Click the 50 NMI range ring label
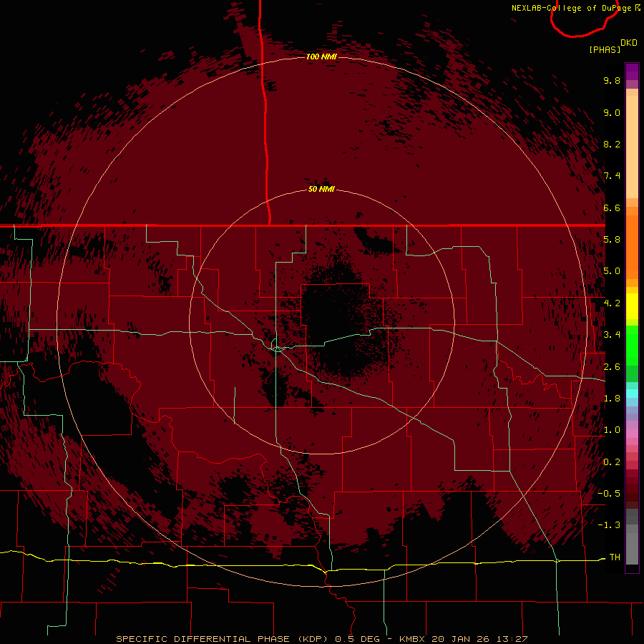Viewport: 644px width, 644px height. [321, 189]
